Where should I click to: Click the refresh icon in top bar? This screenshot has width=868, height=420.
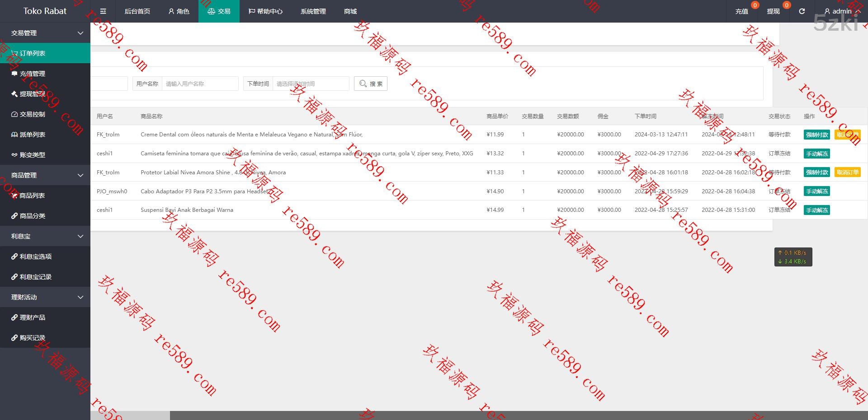(802, 11)
